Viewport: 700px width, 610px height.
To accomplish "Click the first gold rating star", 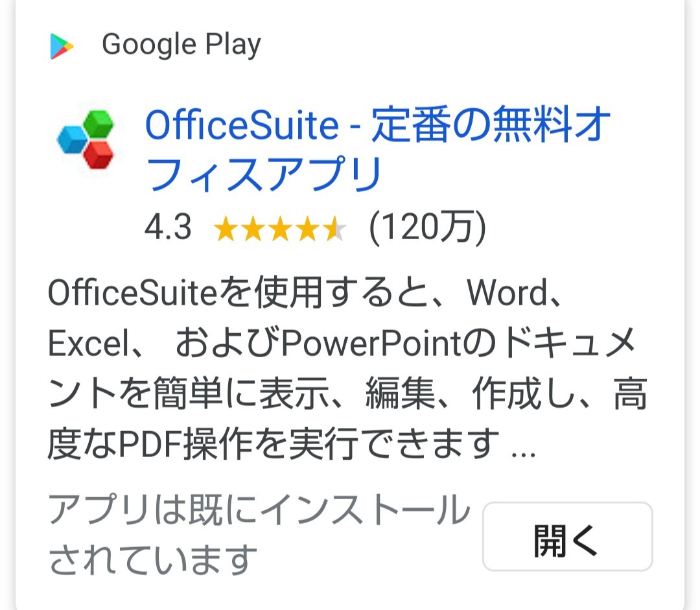I will tap(225, 229).
